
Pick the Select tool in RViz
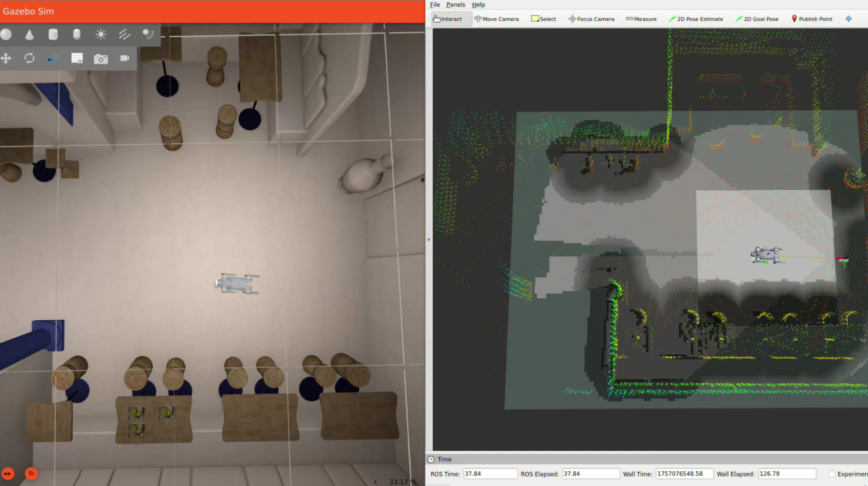coord(544,19)
